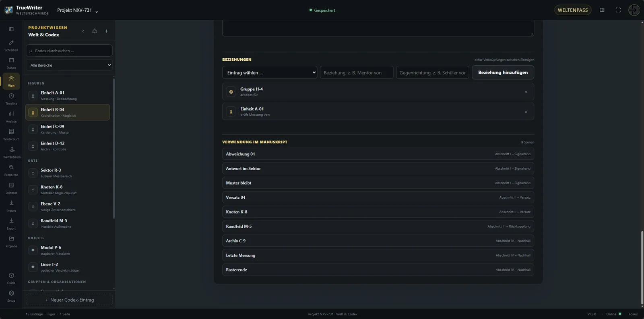Open the Letzte Messung scene row

[x=378, y=255]
